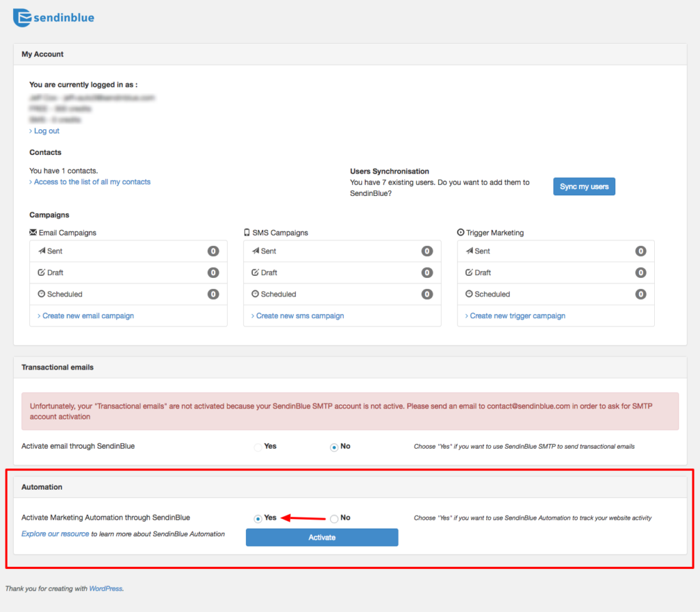Click the Sync my users button
Viewport: 700px width, 612px height.
584,186
